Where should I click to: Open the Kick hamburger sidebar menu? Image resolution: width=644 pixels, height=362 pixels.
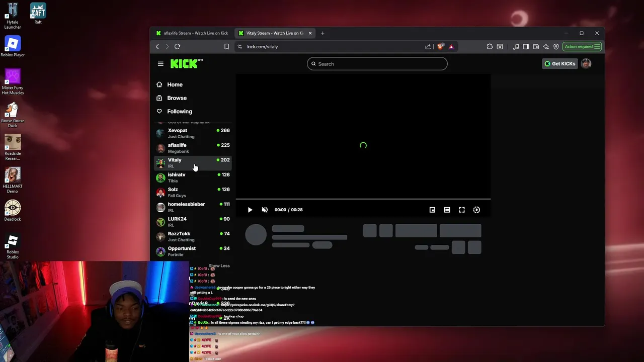click(160, 64)
